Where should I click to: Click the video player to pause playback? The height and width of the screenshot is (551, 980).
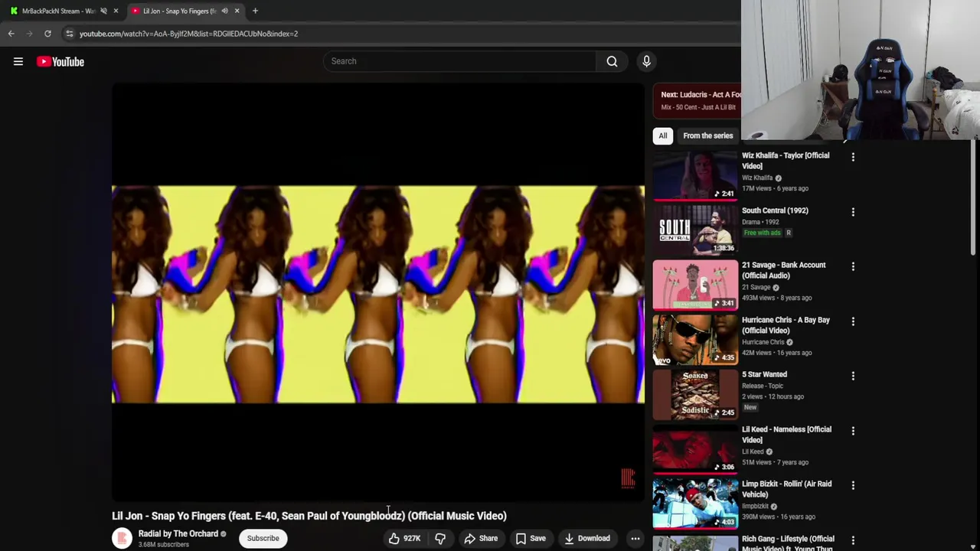pos(378,293)
